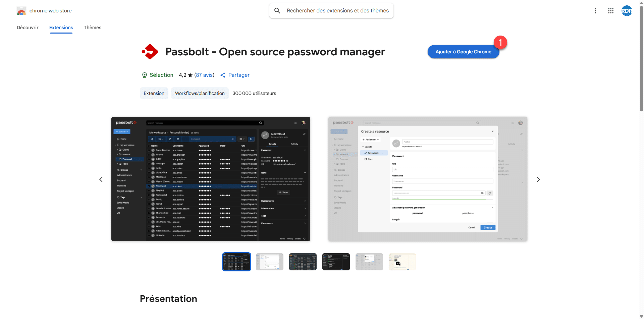Select the Extensions tab

pos(61,28)
